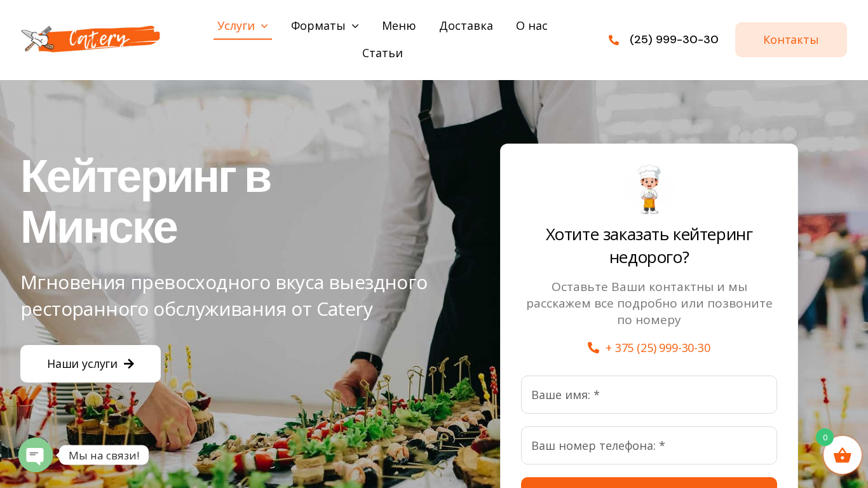The height and width of the screenshot is (488, 868).
Task: Expand the Форматы dropdown chevron
Action: point(355,26)
